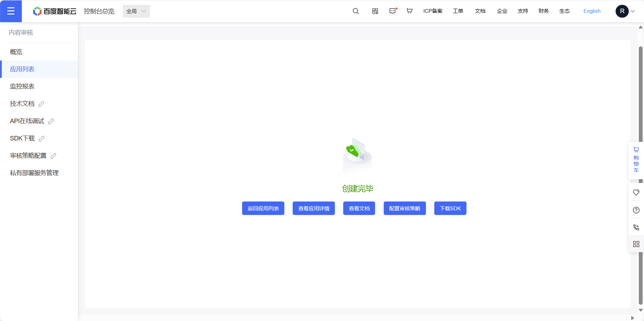Viewport: 644px width, 321px height.
Task: Select 应用列表 in sidebar
Action: click(x=39, y=69)
